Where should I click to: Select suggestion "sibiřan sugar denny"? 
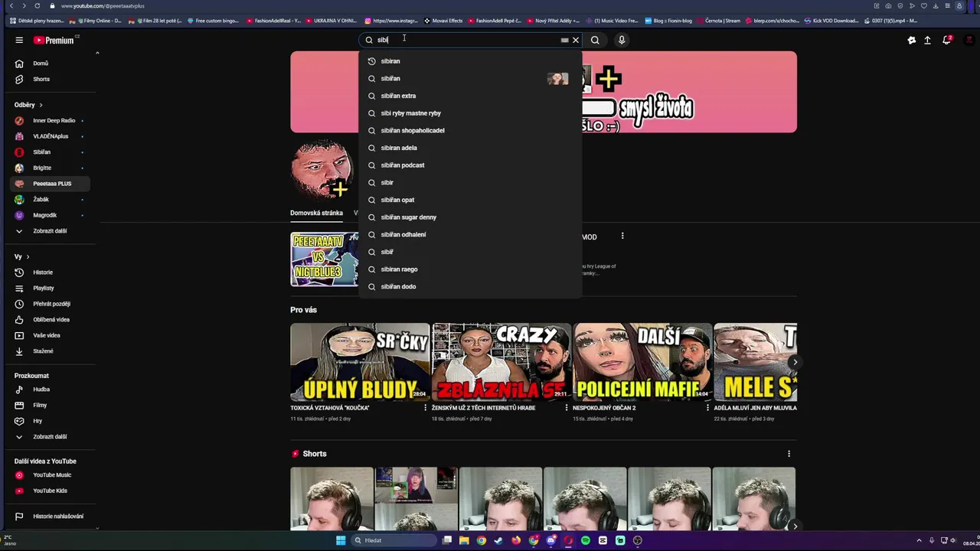point(470,217)
